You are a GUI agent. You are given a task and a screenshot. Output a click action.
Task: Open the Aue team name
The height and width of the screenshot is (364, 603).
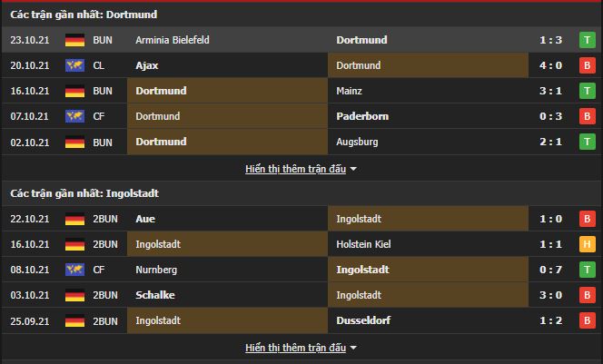coord(144,219)
